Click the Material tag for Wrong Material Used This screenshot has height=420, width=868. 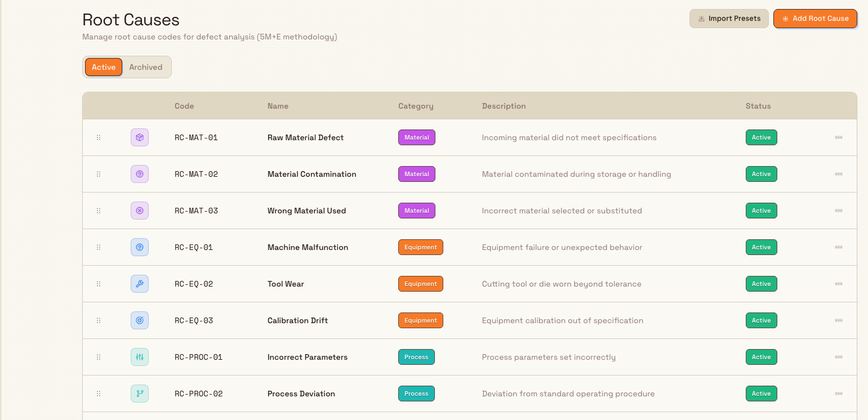pyautogui.click(x=417, y=211)
